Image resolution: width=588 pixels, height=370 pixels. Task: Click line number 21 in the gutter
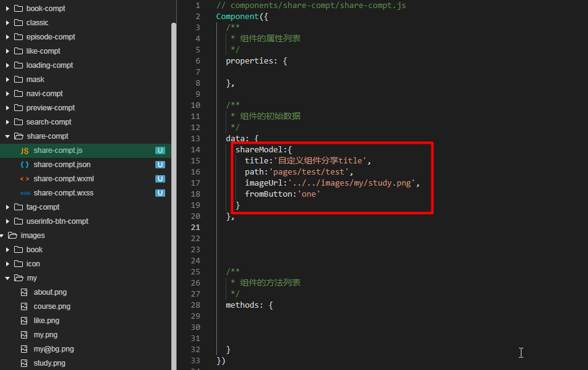(195, 228)
